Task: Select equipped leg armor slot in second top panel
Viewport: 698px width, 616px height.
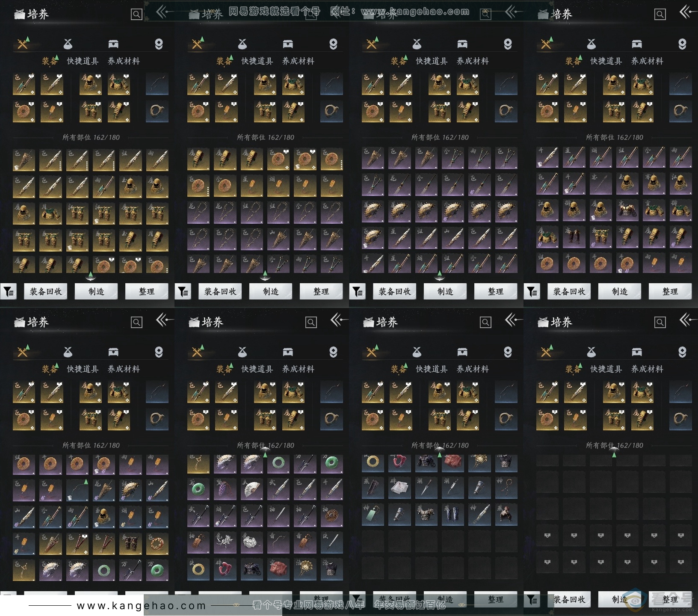Action: pos(265,111)
